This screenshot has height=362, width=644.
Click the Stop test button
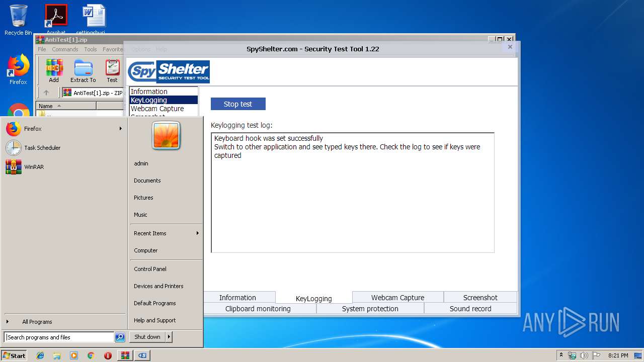(x=238, y=104)
